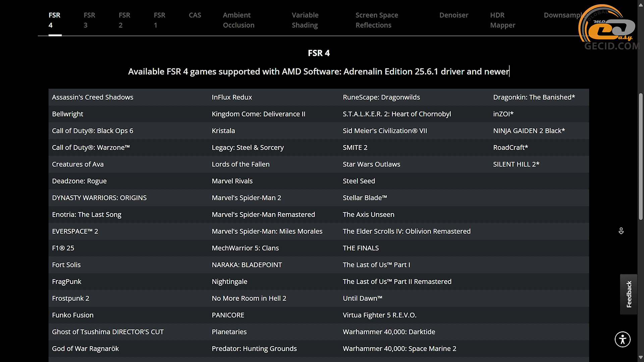
Task: Open the Feedback side button
Action: pyautogui.click(x=629, y=294)
